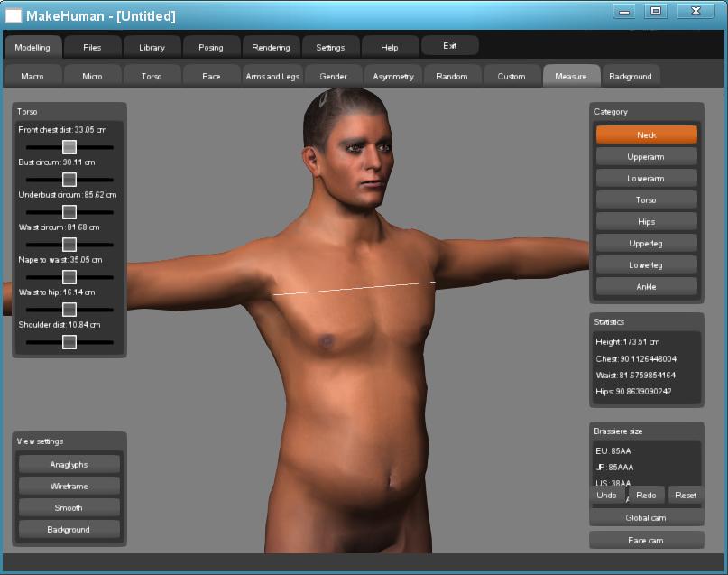Screen dimensions: 728x575
Task: Toggle Wireframe view mode
Action: point(69,486)
